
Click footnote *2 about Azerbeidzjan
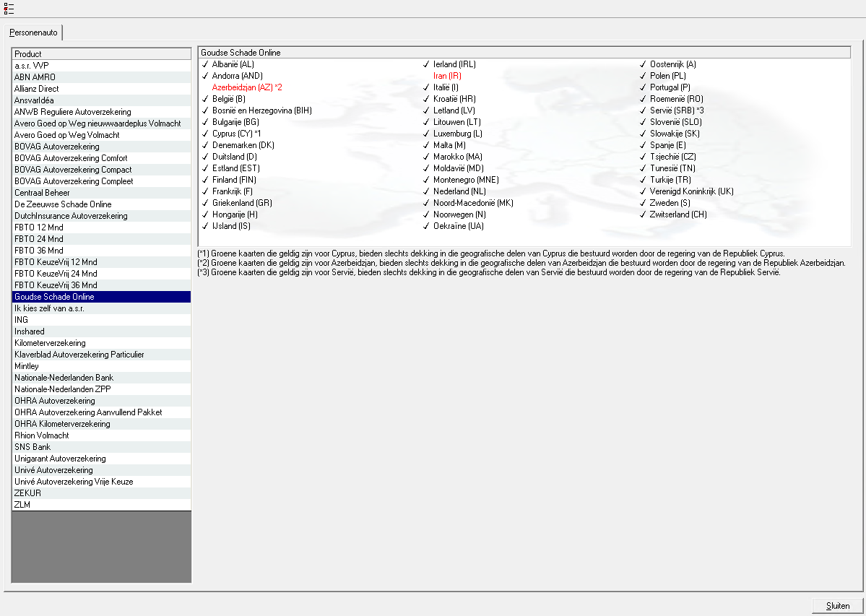521,264
